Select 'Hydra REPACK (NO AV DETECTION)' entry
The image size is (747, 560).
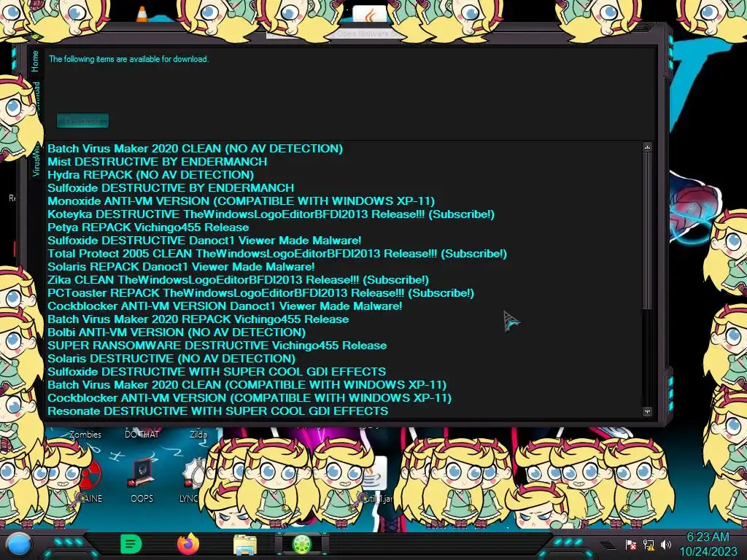150,175
